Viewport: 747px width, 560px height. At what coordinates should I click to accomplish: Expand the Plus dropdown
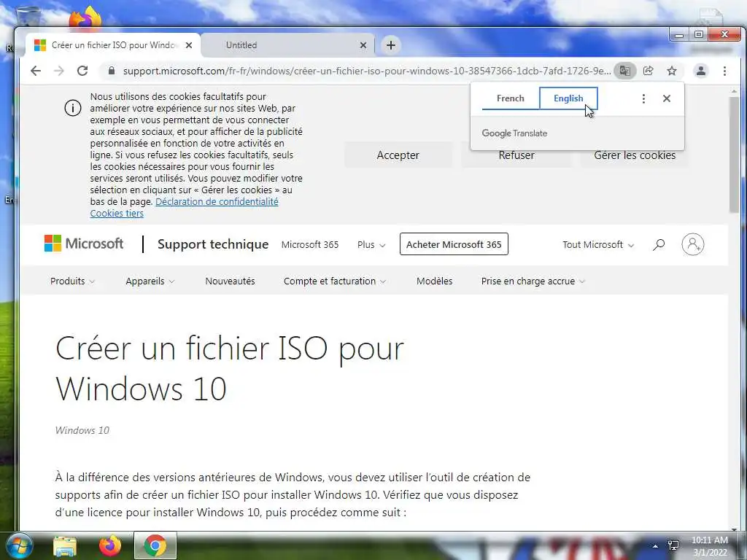[371, 245]
